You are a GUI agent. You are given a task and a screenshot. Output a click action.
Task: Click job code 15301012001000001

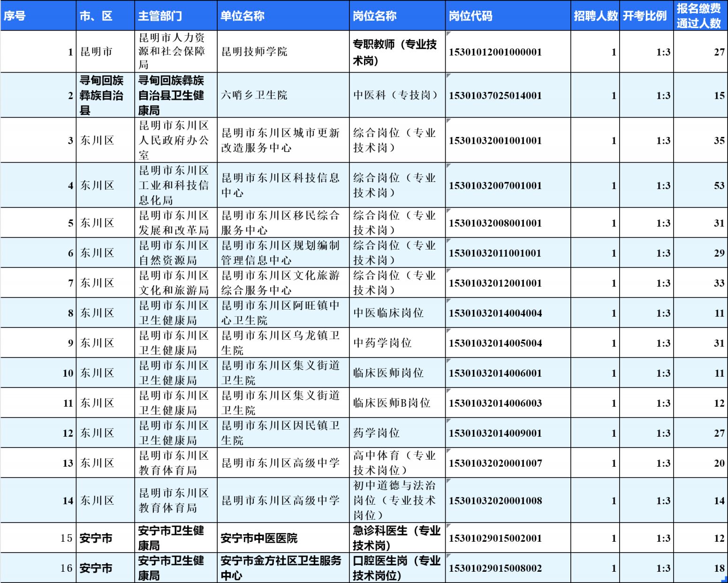click(508, 52)
